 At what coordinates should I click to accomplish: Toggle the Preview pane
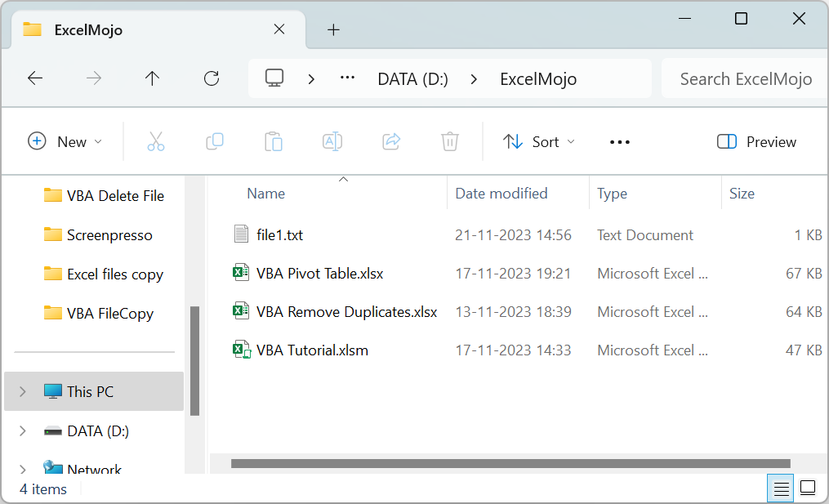(756, 142)
